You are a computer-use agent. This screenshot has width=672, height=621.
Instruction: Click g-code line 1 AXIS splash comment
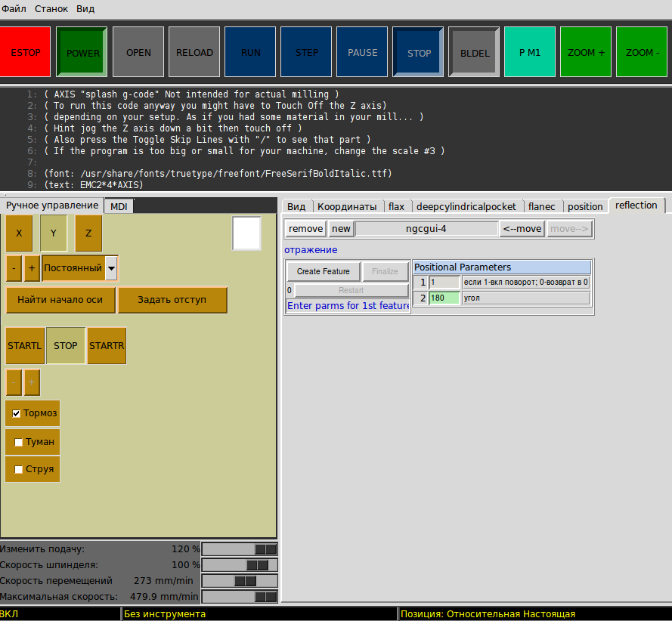[191, 94]
